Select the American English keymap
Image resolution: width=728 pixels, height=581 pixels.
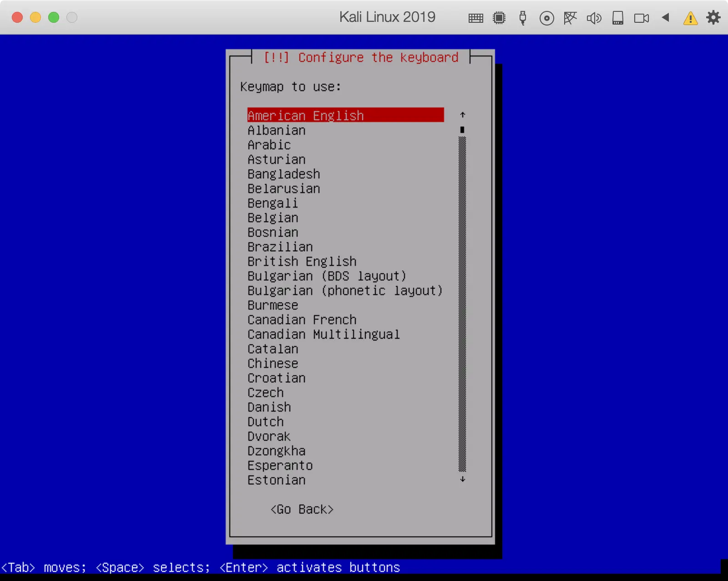pos(345,115)
